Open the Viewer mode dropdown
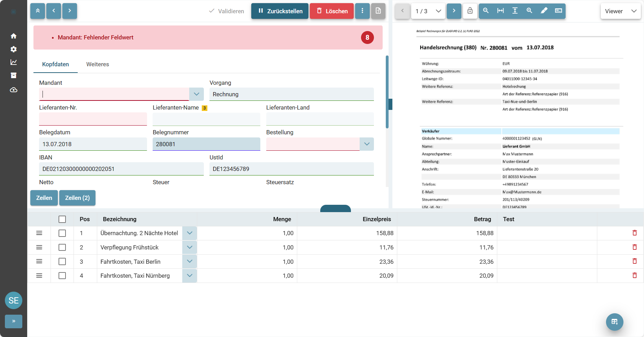Viewport: 644px width, 337px height. 621,11
